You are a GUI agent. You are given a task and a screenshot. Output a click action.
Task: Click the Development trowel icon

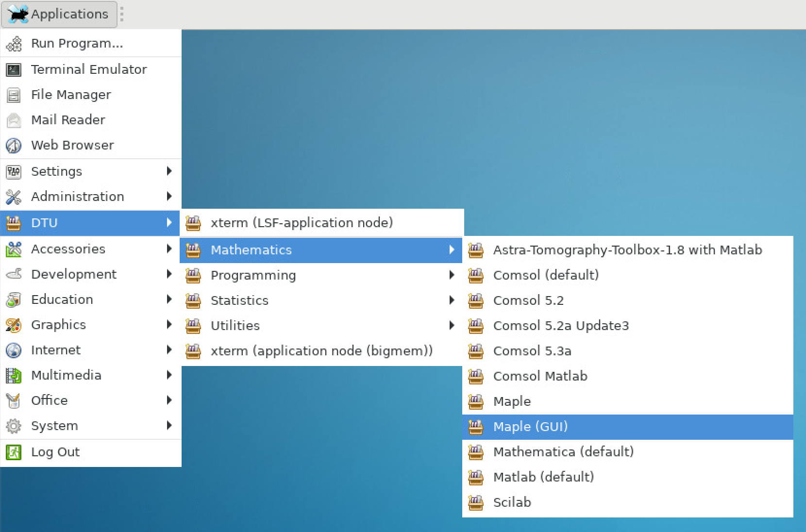point(14,275)
